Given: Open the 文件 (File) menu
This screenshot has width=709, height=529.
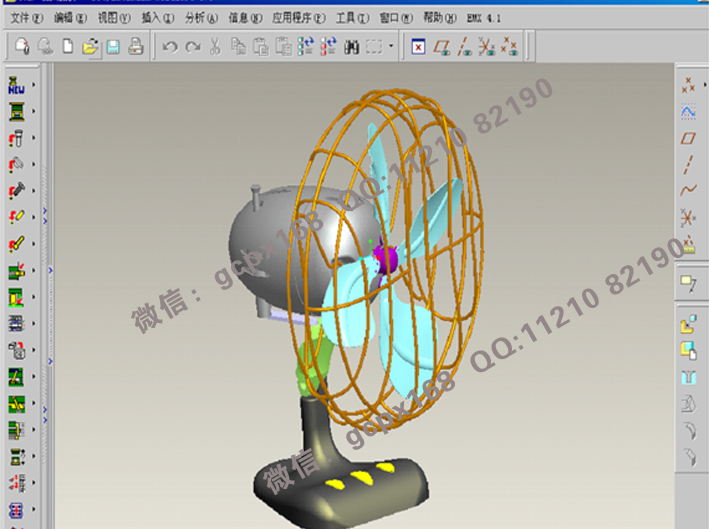Looking at the screenshot, I should point(27,18).
